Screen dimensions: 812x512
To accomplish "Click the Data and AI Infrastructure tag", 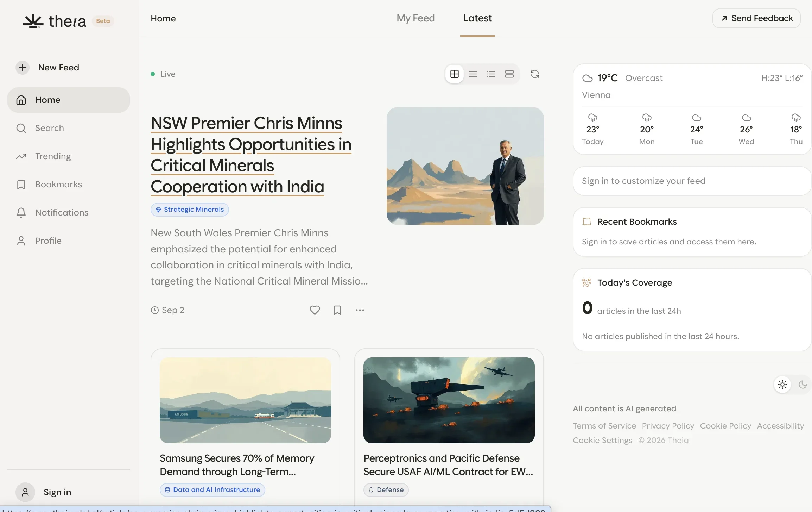I will pos(212,490).
